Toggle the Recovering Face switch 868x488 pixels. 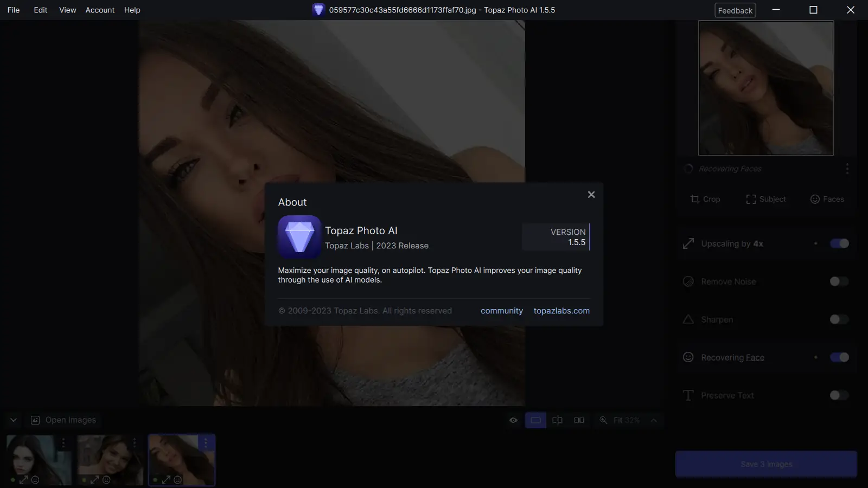[839, 357]
